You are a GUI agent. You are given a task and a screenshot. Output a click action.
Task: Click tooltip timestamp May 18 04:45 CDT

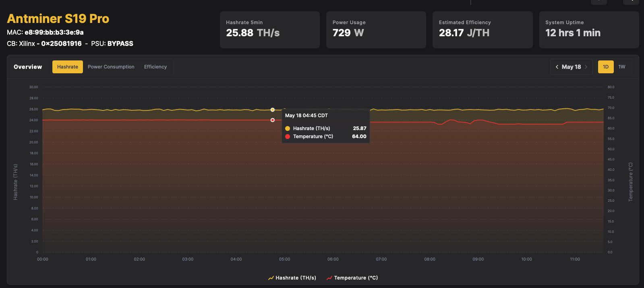(x=306, y=116)
